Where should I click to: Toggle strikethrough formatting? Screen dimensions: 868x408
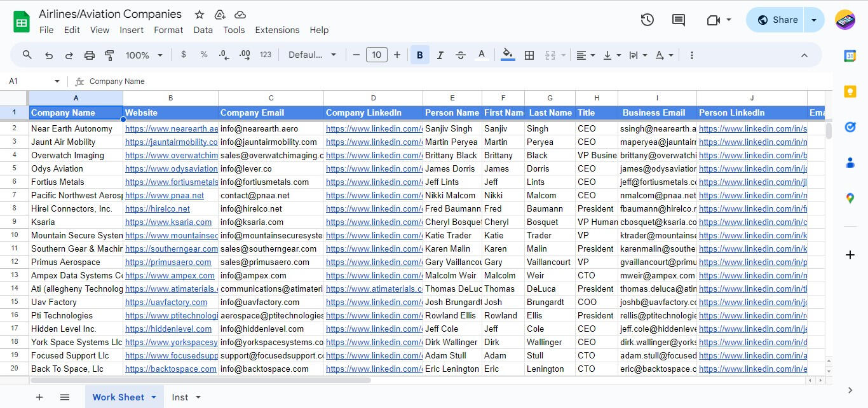pyautogui.click(x=461, y=55)
